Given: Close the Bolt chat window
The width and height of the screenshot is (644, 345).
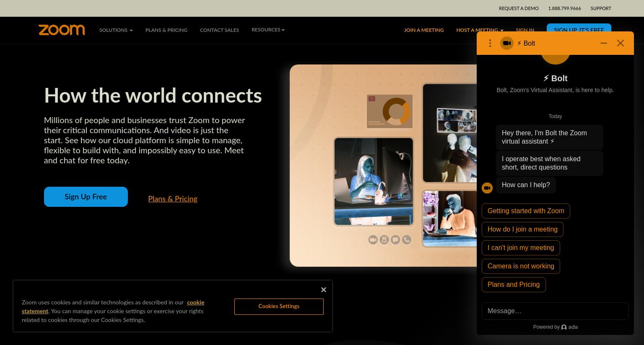Looking at the screenshot, I should [621, 43].
